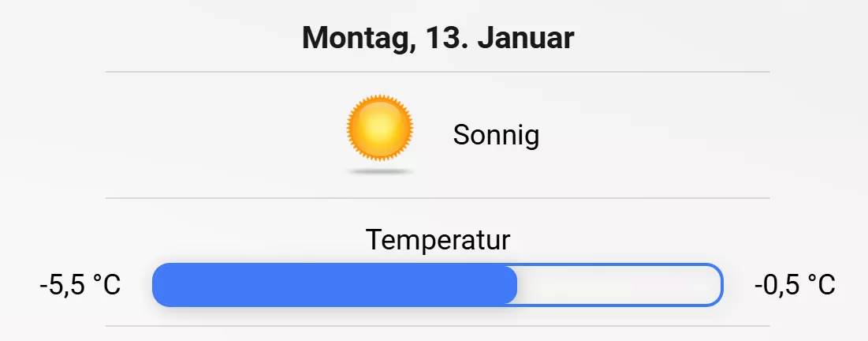Click the sunny weather sun icon
Image resolution: width=868 pixels, height=341 pixels.
click(x=380, y=126)
